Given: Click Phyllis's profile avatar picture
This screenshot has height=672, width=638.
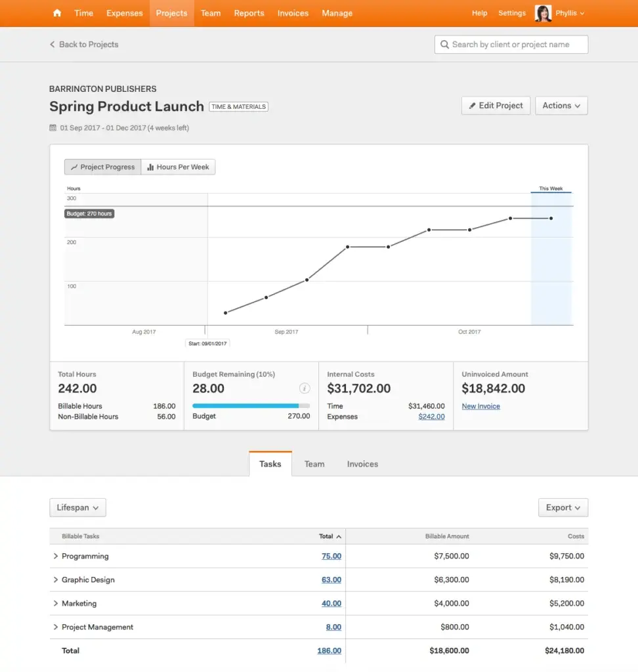Looking at the screenshot, I should (543, 13).
